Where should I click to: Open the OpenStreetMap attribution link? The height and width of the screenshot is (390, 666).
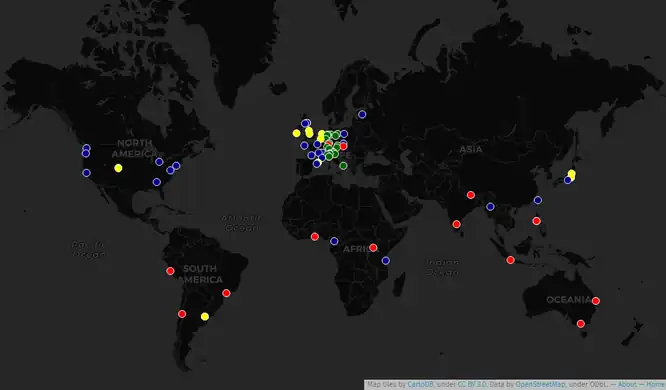540,384
